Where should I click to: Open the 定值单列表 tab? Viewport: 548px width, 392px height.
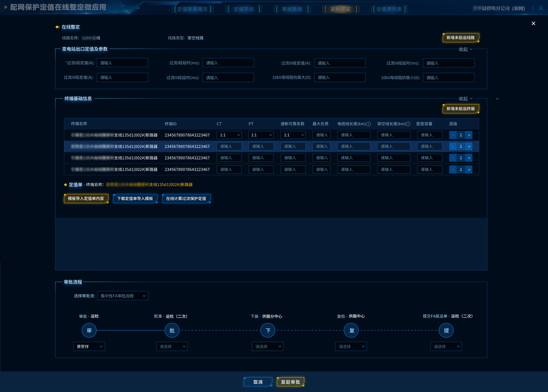(389, 9)
